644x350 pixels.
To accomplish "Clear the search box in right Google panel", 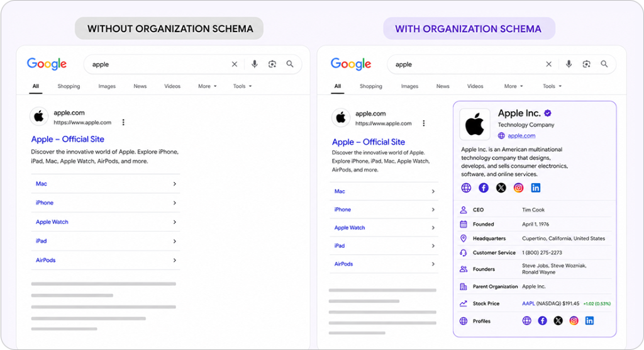I will 548,64.
